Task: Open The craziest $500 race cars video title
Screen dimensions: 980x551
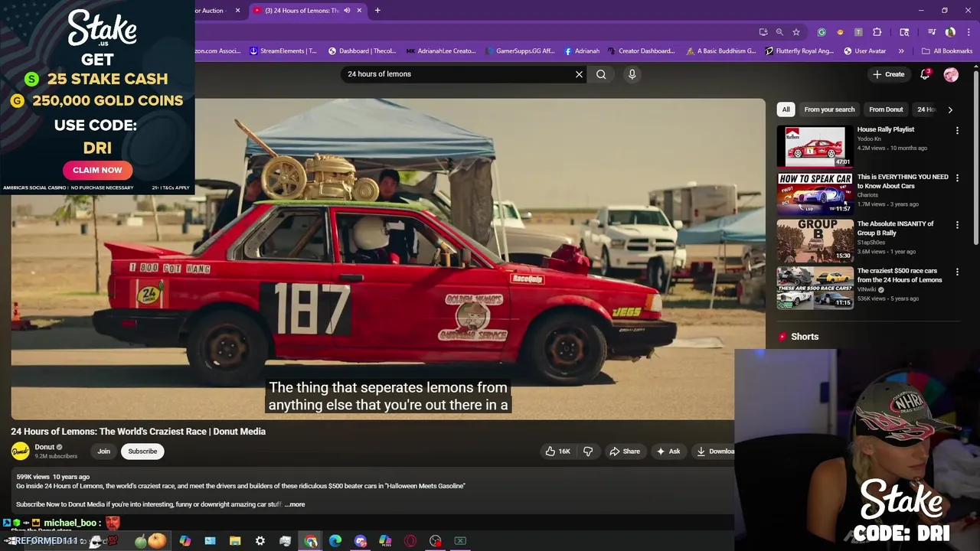Action: point(900,275)
